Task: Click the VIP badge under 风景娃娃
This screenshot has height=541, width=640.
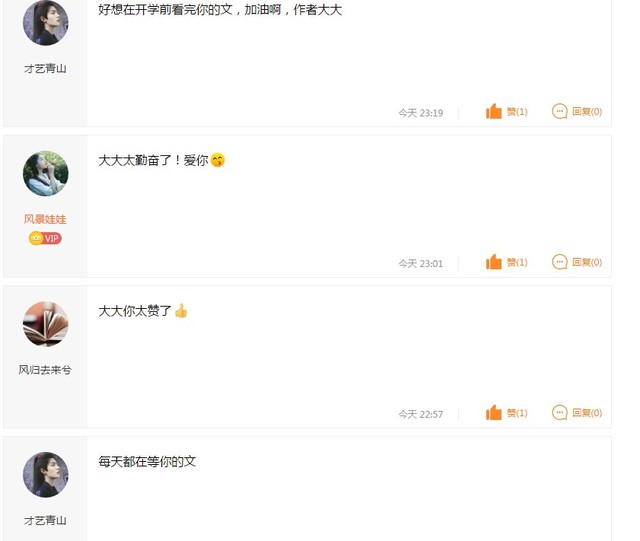Action: point(45,238)
